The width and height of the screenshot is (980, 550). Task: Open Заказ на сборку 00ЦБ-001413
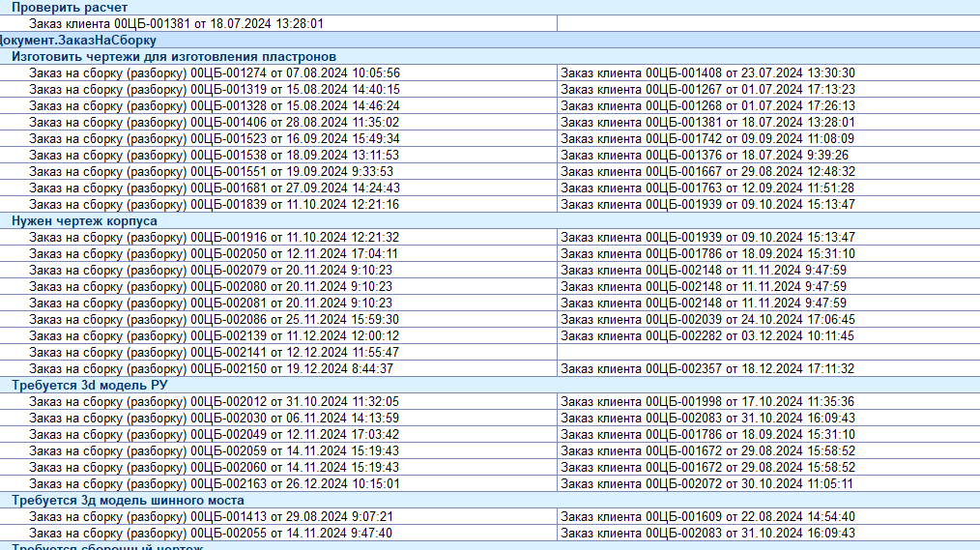pyautogui.click(x=212, y=517)
